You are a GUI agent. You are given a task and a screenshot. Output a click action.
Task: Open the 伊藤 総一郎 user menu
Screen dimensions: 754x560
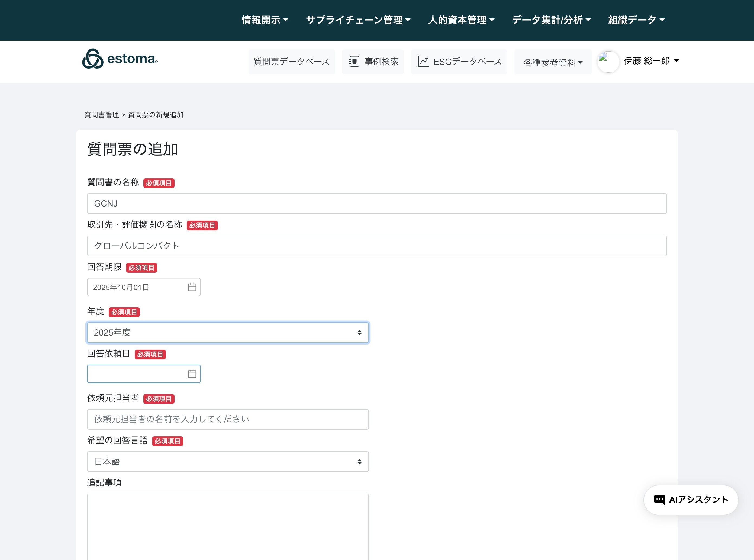pos(651,61)
